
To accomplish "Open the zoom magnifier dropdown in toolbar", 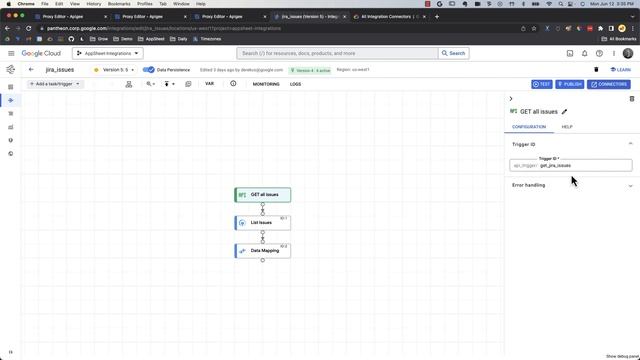I will (151, 84).
